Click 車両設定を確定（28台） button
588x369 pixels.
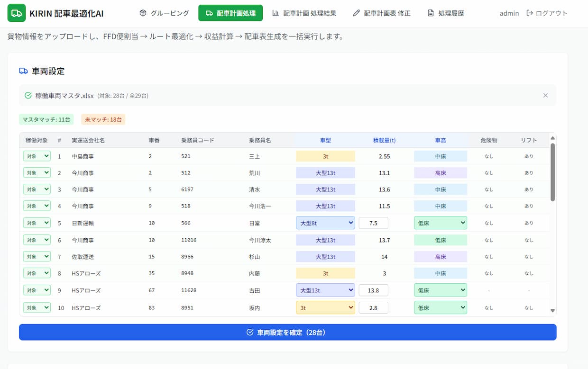tap(287, 332)
